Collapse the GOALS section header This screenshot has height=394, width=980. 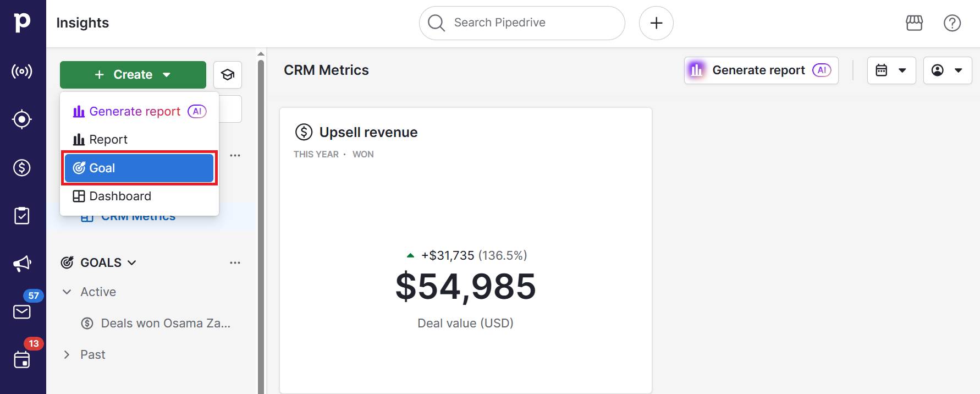tap(99, 262)
